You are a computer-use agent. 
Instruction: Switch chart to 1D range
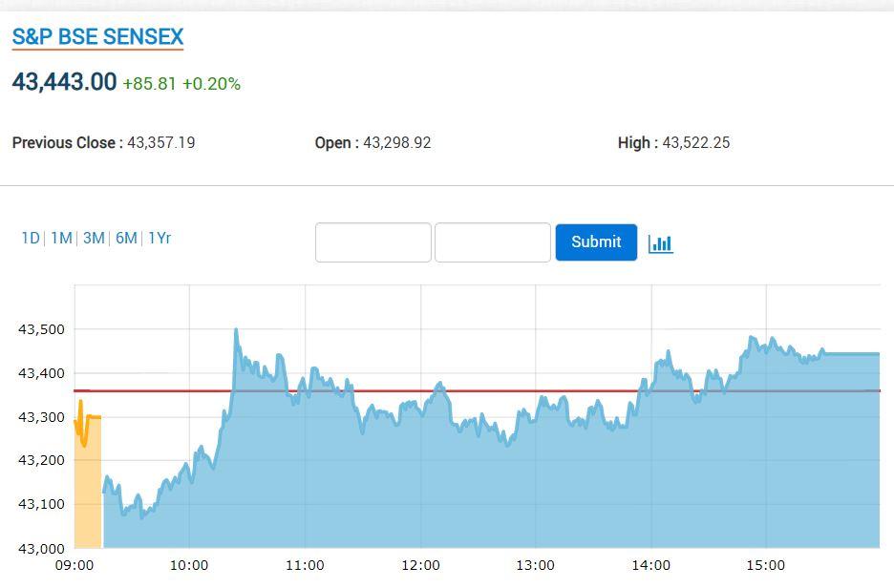pos(31,238)
